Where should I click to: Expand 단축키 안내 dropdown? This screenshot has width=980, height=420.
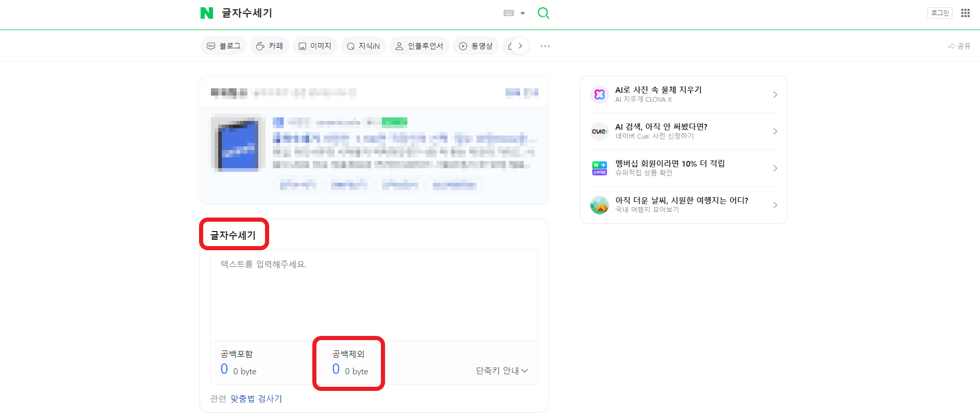click(x=502, y=371)
